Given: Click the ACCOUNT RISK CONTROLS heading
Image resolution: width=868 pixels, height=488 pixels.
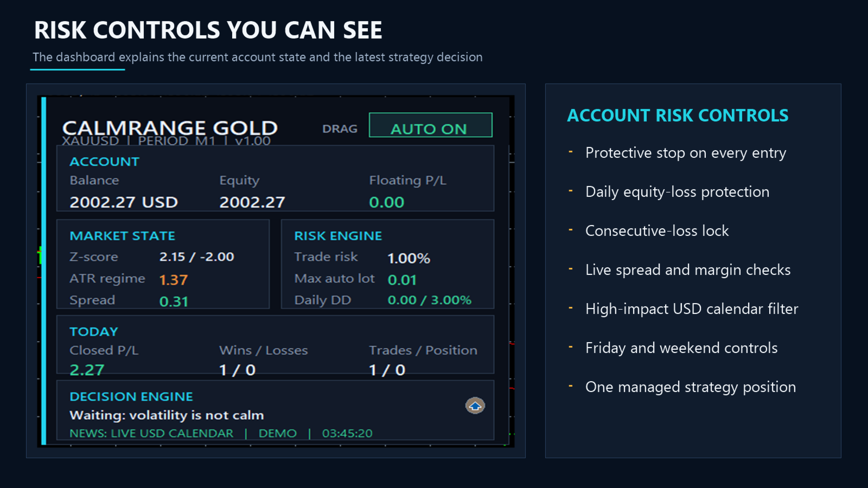Looking at the screenshot, I should (678, 115).
